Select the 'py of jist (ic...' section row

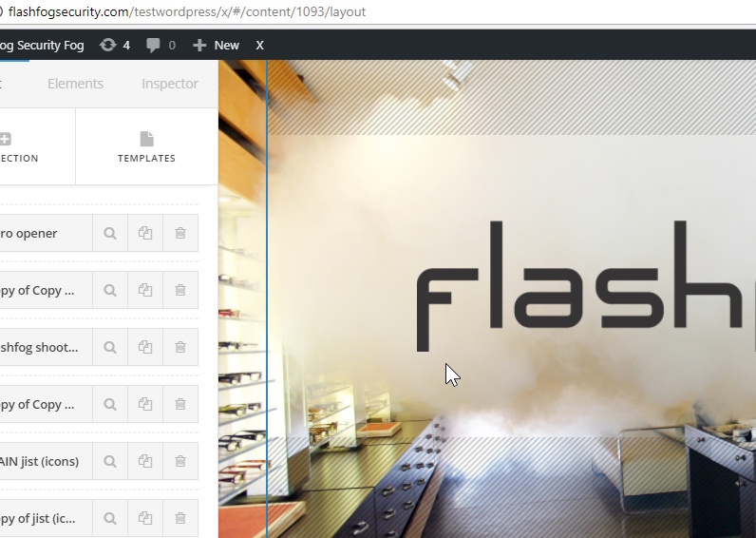(46, 518)
